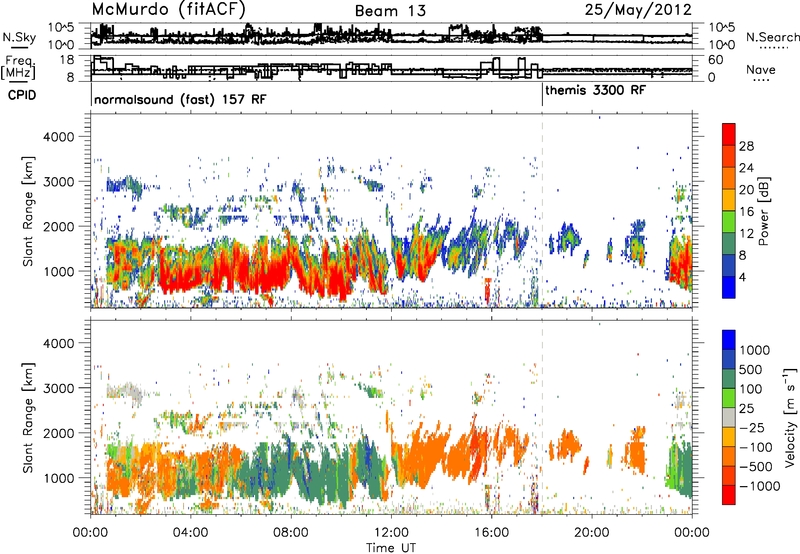Select the N.Sky axis label
The width and height of the screenshot is (800, 554).
click(19, 37)
